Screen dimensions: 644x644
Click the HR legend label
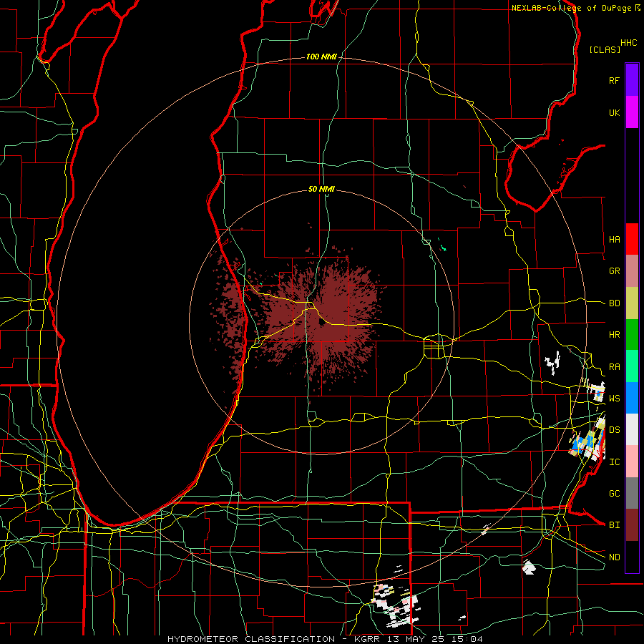(x=614, y=335)
